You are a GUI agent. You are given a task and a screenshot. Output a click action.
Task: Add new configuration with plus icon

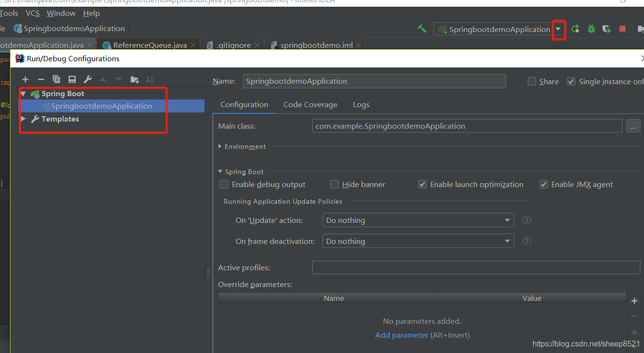point(25,79)
